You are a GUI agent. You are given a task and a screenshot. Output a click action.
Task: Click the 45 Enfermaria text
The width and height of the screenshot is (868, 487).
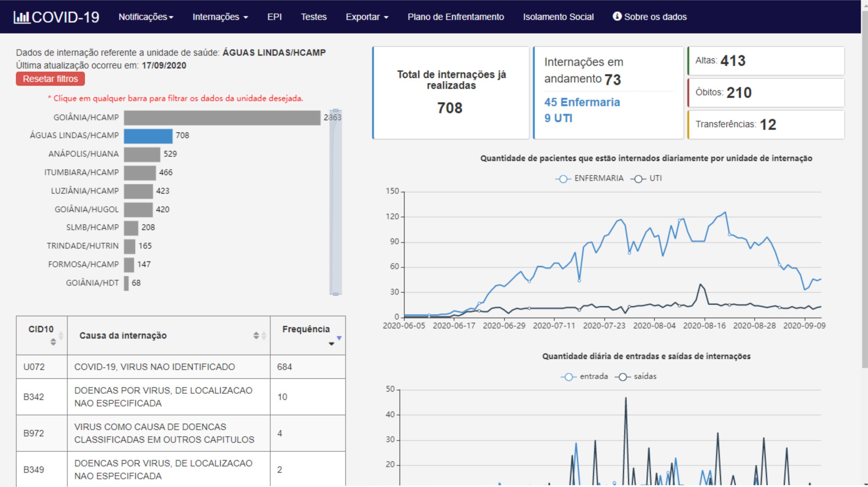click(582, 102)
